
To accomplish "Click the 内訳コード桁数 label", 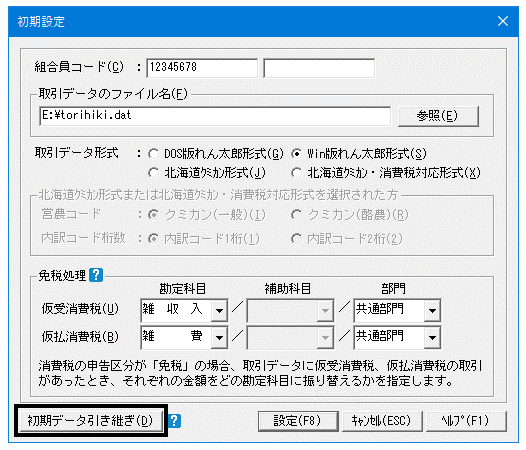I will pos(84,238).
